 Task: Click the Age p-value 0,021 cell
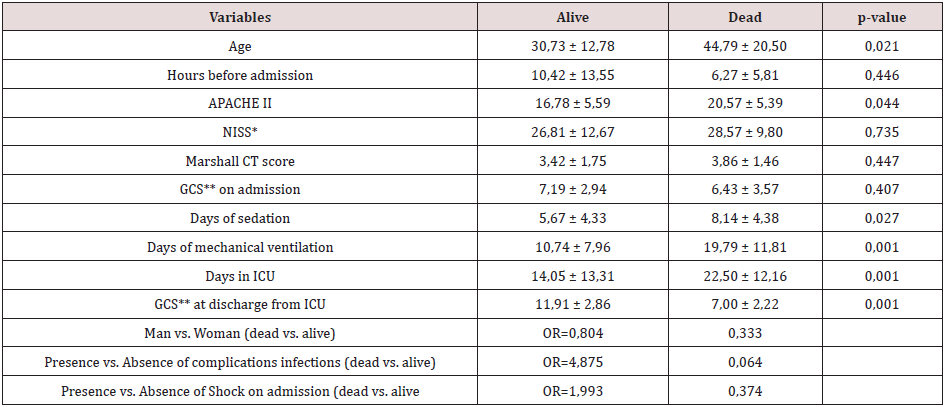880,46
